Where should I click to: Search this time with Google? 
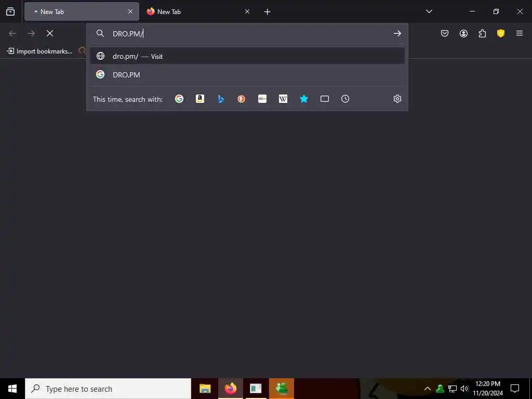point(179,99)
